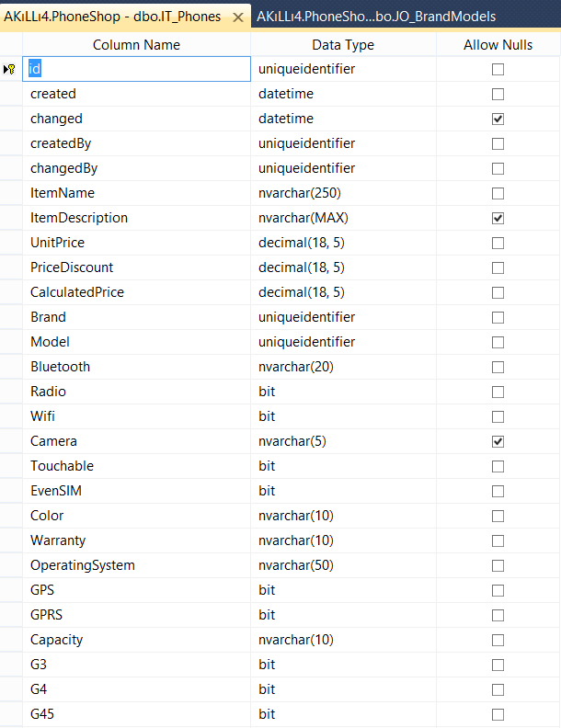Uncheck Allow Nulls for ItemDescription
561x728 pixels.
tap(498, 218)
